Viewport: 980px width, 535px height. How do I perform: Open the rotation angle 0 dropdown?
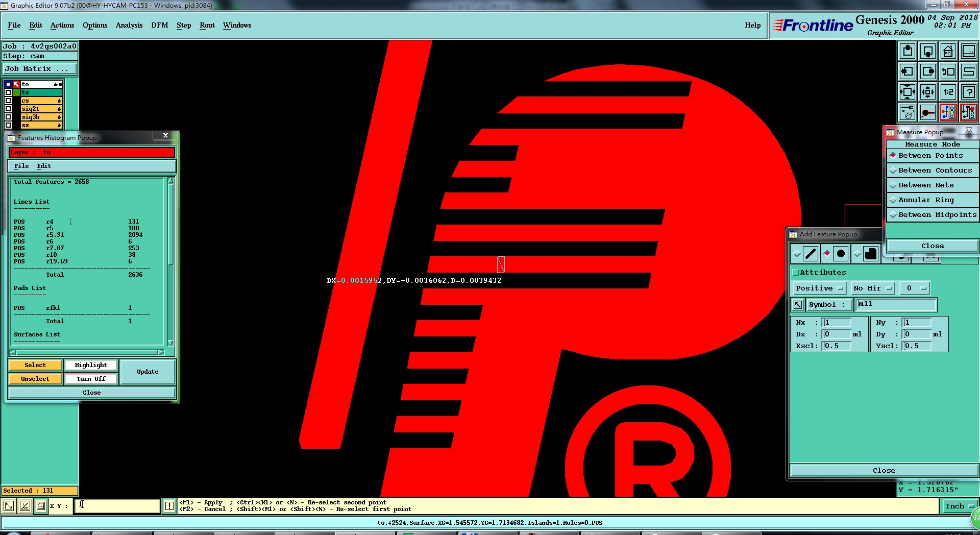[915, 288]
